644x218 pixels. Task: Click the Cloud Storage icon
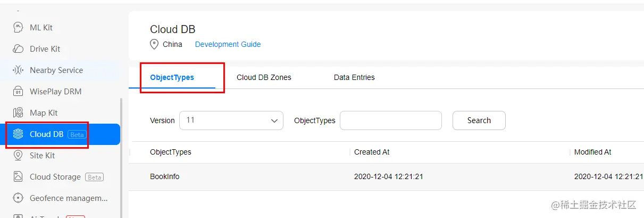click(18, 176)
